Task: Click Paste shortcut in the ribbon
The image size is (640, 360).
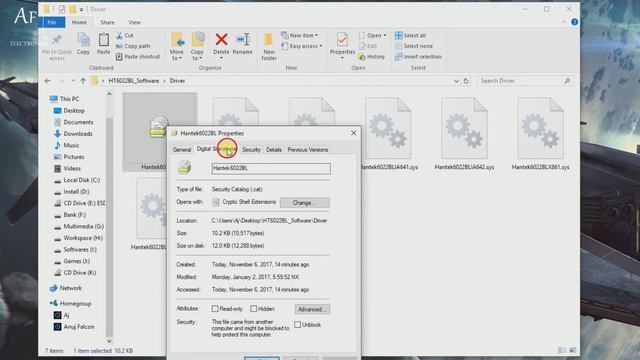Action: [x=138, y=57]
